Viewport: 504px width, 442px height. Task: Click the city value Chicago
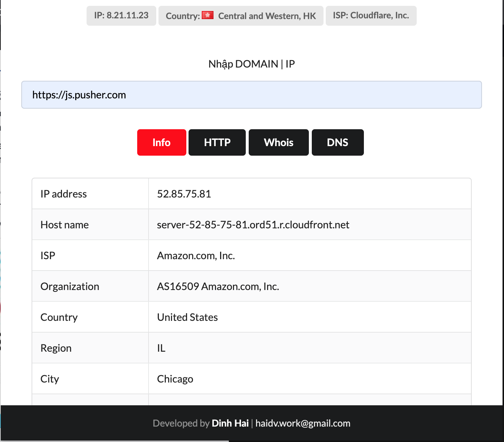pyautogui.click(x=175, y=379)
